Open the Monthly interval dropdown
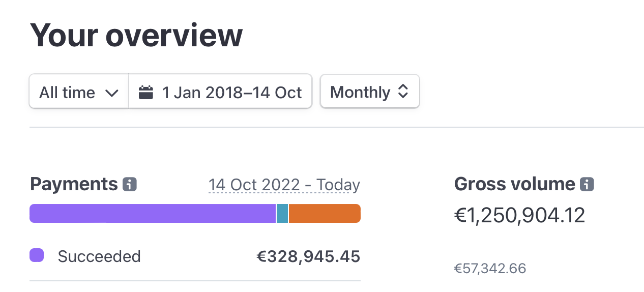This screenshot has width=644, height=292. (370, 92)
